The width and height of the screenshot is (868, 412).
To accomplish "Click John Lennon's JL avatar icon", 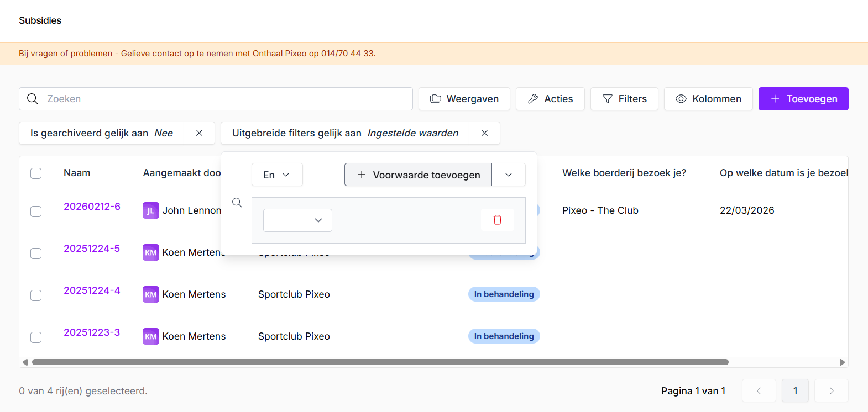I will (x=150, y=210).
